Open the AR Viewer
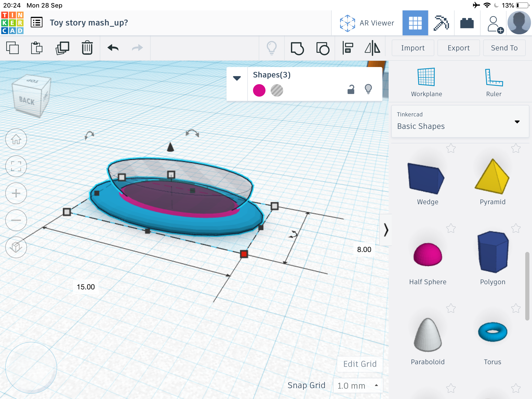532x399 pixels. 367,23
